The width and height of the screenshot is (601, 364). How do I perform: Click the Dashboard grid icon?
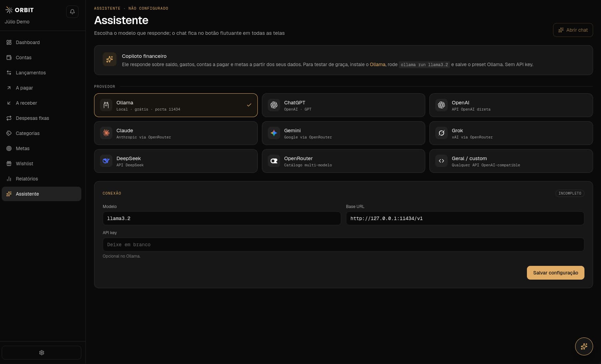tap(9, 42)
